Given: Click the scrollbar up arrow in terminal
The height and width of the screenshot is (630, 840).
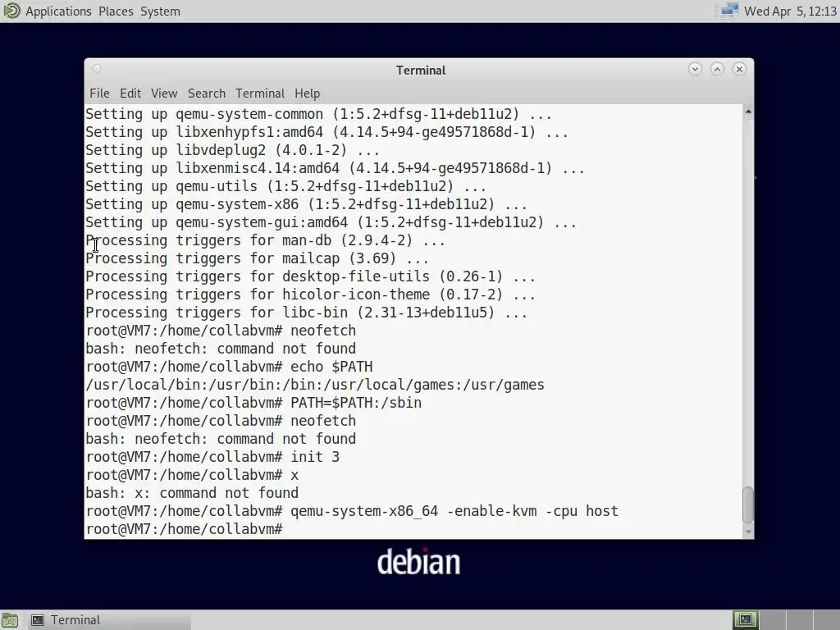Looking at the screenshot, I should [748, 112].
